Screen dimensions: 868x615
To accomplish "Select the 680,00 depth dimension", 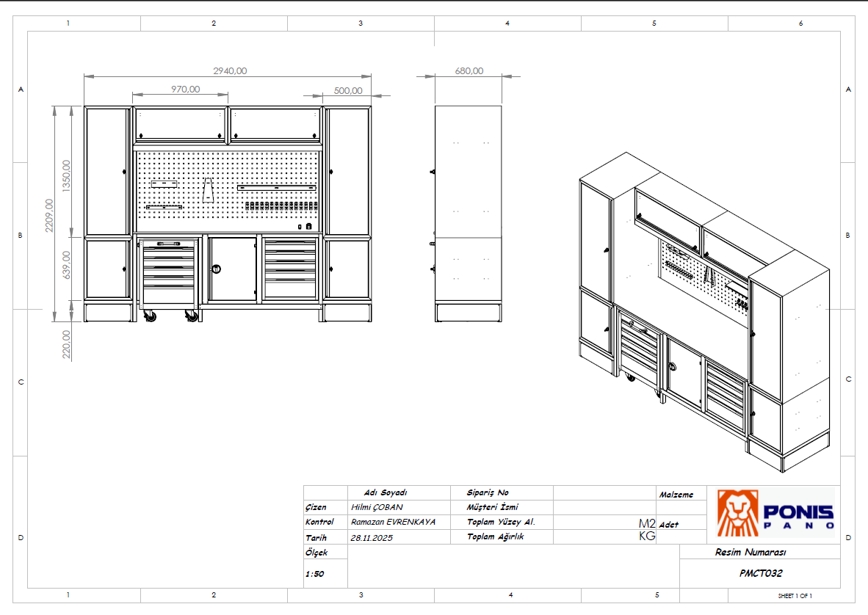I will (469, 71).
